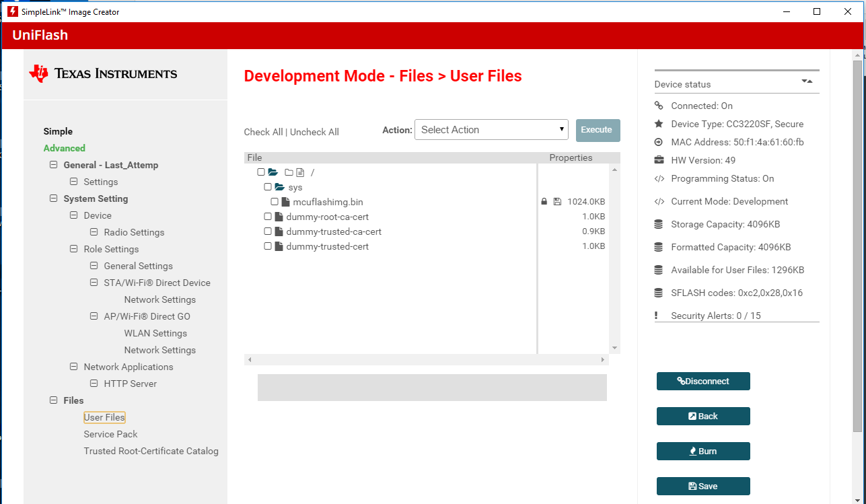Viewport: 866px width, 504px height.
Task: Collapse the Files tree node
Action: point(54,400)
